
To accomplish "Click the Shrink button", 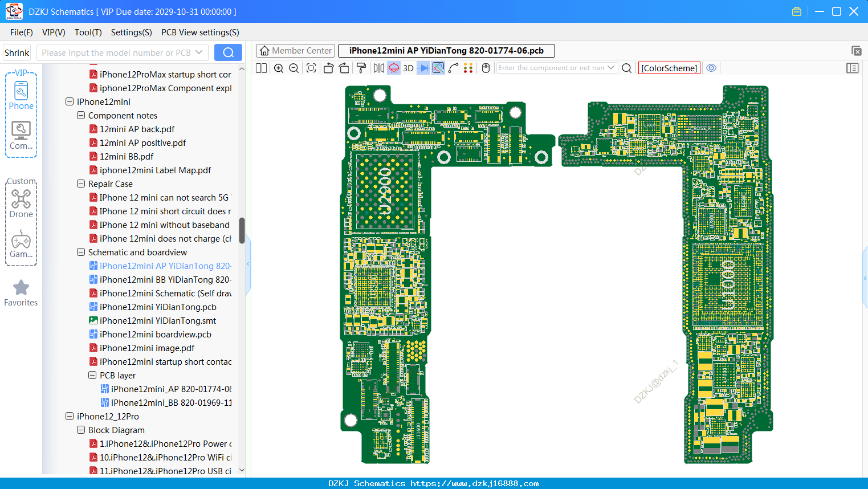I will coord(17,52).
